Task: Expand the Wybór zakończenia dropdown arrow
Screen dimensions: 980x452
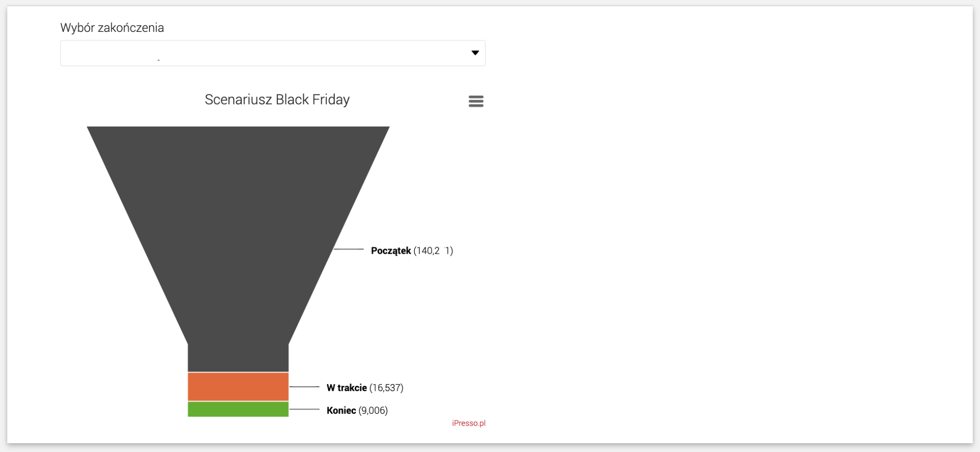Action: pyautogui.click(x=475, y=53)
